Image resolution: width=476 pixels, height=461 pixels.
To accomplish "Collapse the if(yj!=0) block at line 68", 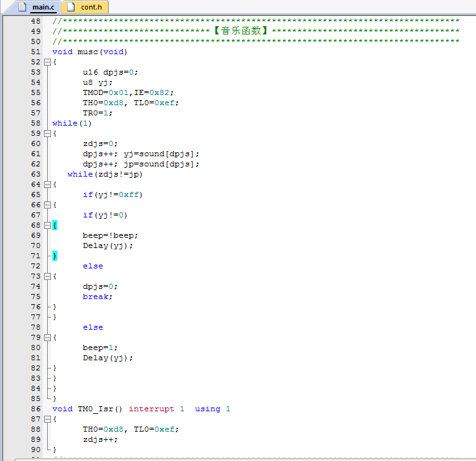I will pyautogui.click(x=47, y=225).
